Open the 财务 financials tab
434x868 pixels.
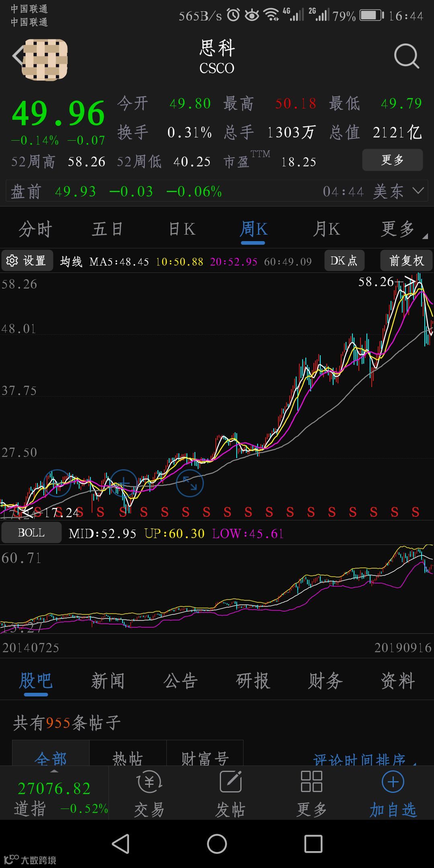pos(325,681)
